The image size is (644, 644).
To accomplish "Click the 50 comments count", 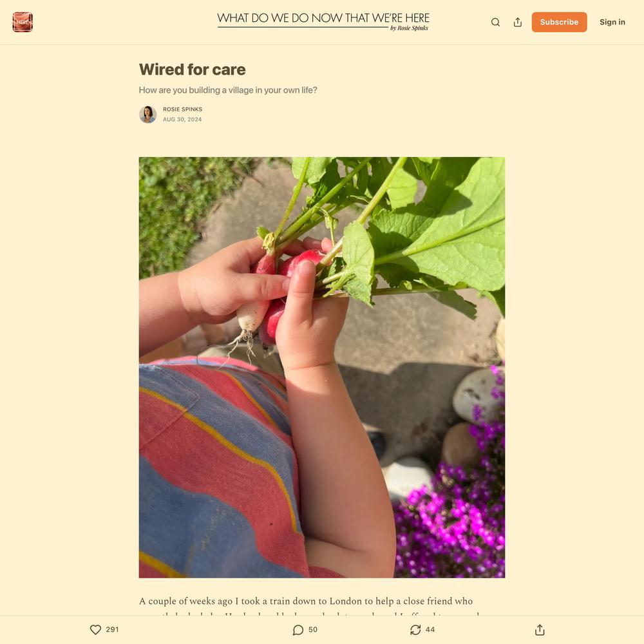I will click(x=313, y=630).
